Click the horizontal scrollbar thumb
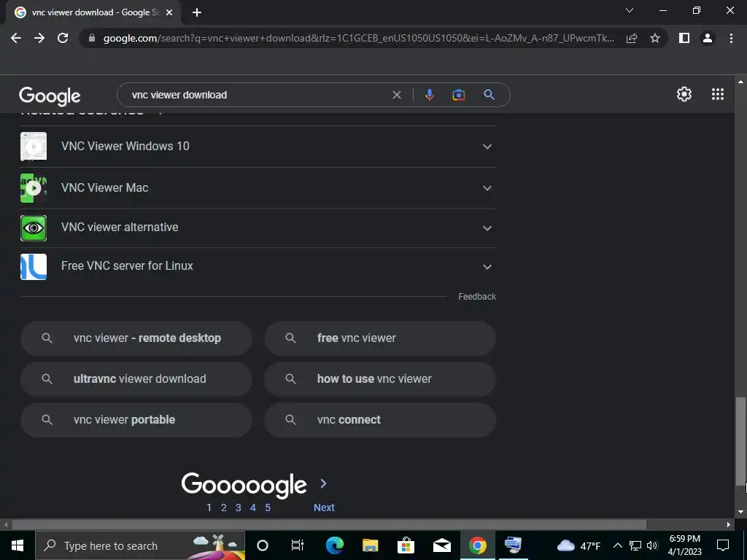This screenshot has width=747, height=560. click(x=329, y=525)
